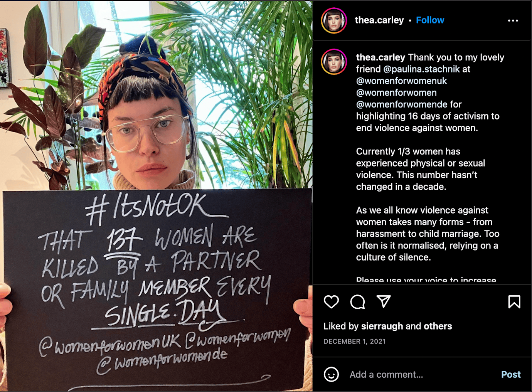The width and height of the screenshot is (532, 392).
Task: Open more options three-dot menu
Action: 513,20
